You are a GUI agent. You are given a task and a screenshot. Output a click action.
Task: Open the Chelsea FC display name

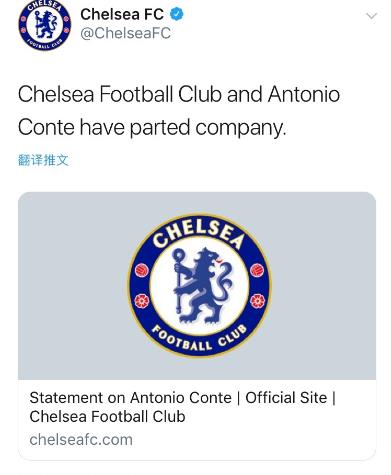pyautogui.click(x=122, y=14)
